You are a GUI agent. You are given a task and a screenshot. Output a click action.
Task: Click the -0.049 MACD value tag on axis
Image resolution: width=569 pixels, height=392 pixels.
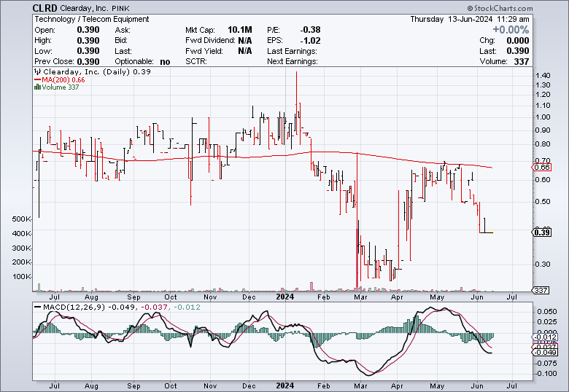(545, 353)
